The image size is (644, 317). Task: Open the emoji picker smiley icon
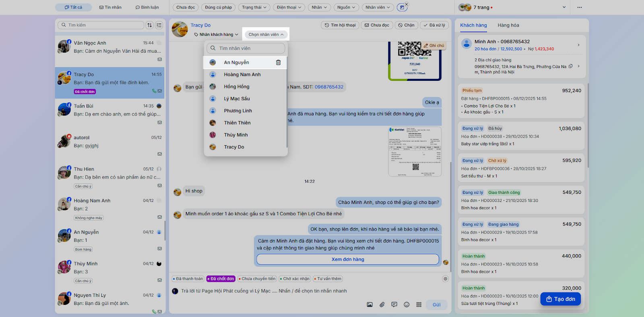(407, 305)
